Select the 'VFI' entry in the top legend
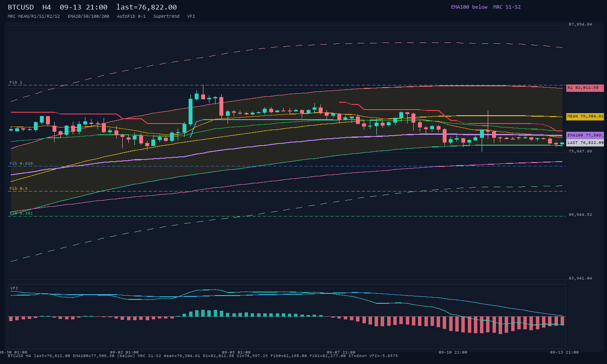This screenshot has width=607, height=364. pyautogui.click(x=191, y=16)
